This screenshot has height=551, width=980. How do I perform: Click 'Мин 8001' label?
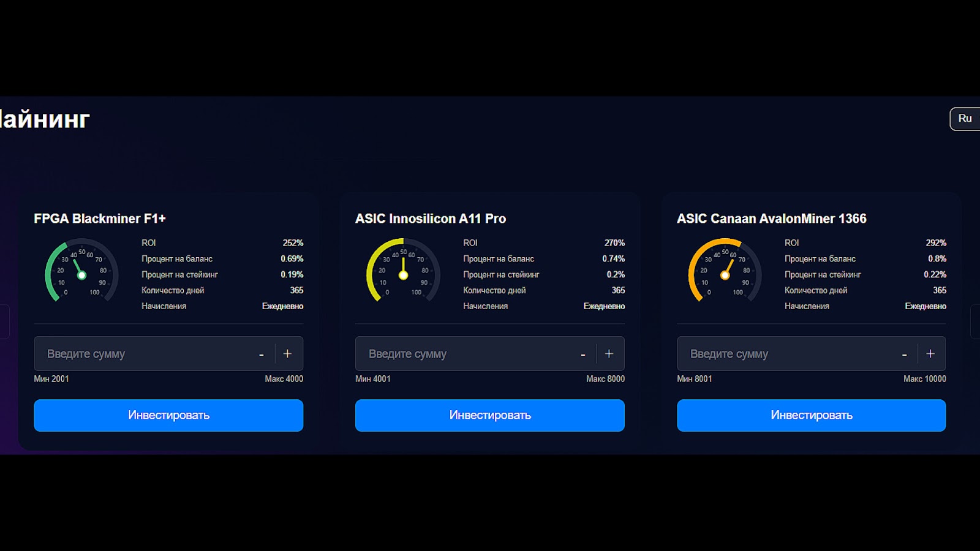[695, 379]
